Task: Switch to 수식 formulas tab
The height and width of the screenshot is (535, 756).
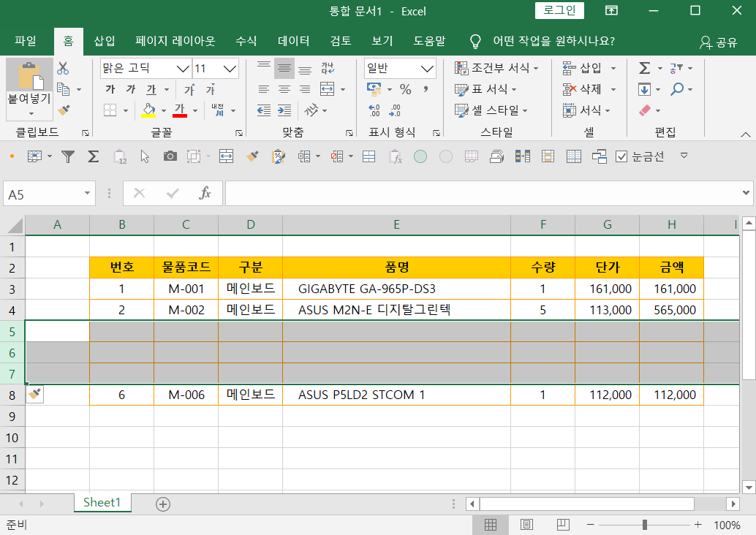Action: tap(246, 41)
